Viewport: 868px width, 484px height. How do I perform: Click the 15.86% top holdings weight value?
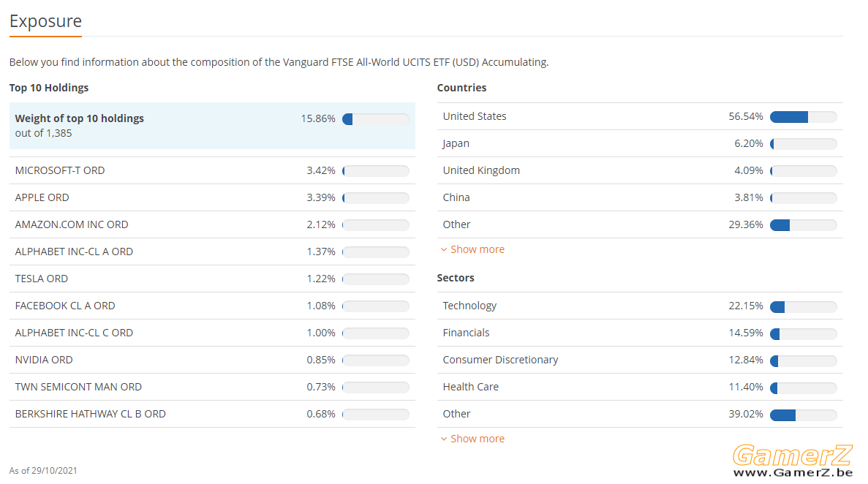pos(318,118)
